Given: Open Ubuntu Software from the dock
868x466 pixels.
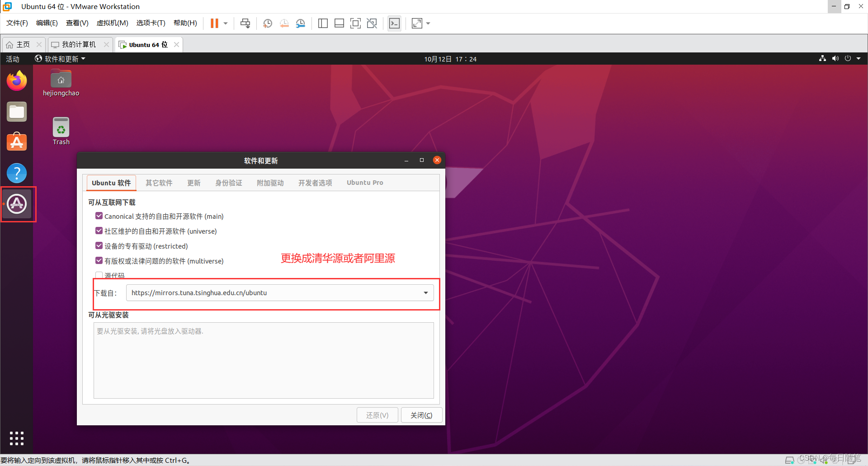Looking at the screenshot, I should [17, 142].
